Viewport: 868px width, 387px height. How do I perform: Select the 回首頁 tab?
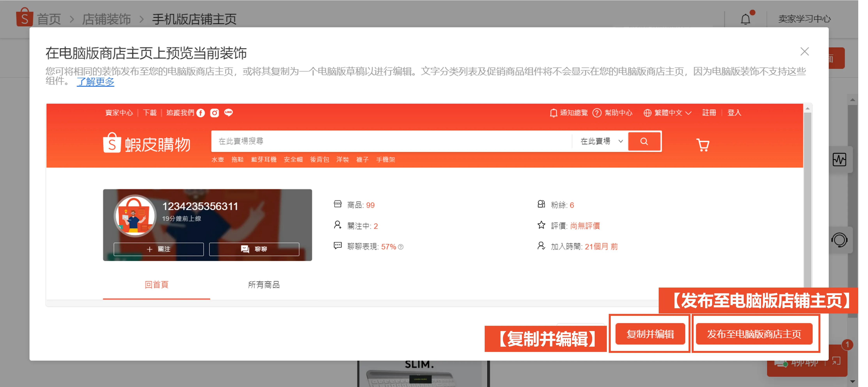pyautogui.click(x=156, y=285)
